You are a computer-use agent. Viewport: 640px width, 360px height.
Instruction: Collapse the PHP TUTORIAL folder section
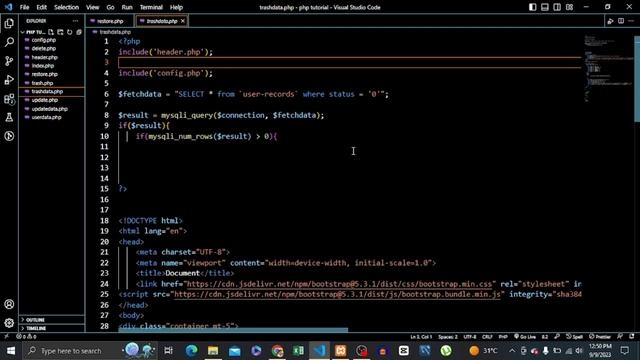pyautogui.click(x=33, y=32)
